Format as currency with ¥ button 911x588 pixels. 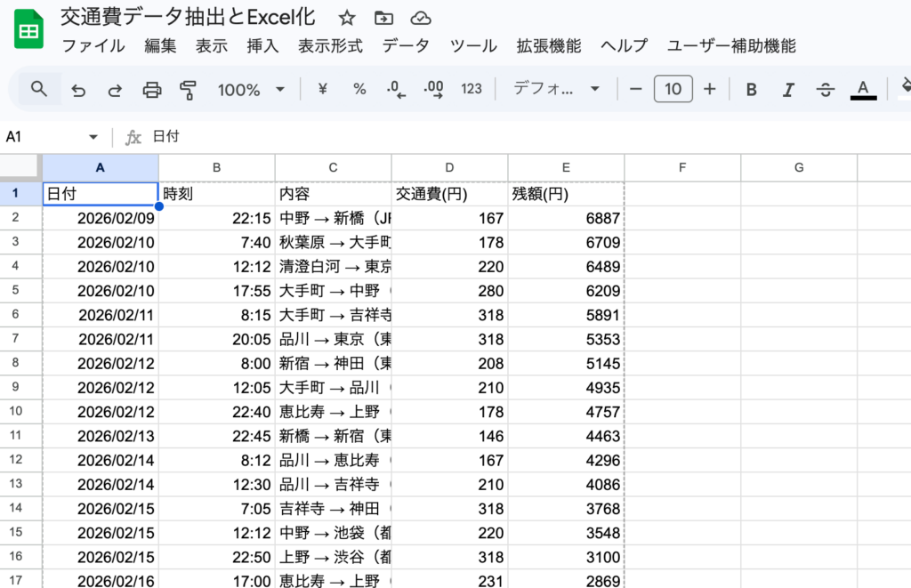pyautogui.click(x=323, y=89)
